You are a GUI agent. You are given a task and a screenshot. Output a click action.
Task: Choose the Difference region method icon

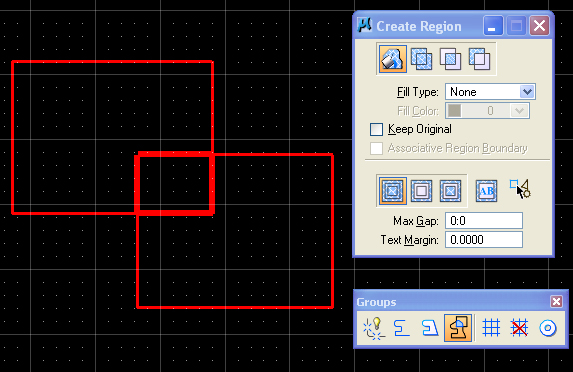479,59
